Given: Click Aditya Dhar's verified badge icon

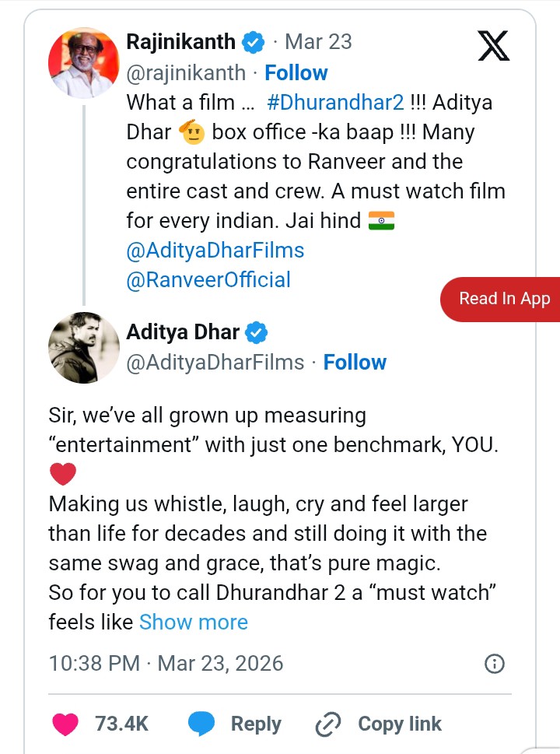Looking at the screenshot, I should [x=257, y=333].
